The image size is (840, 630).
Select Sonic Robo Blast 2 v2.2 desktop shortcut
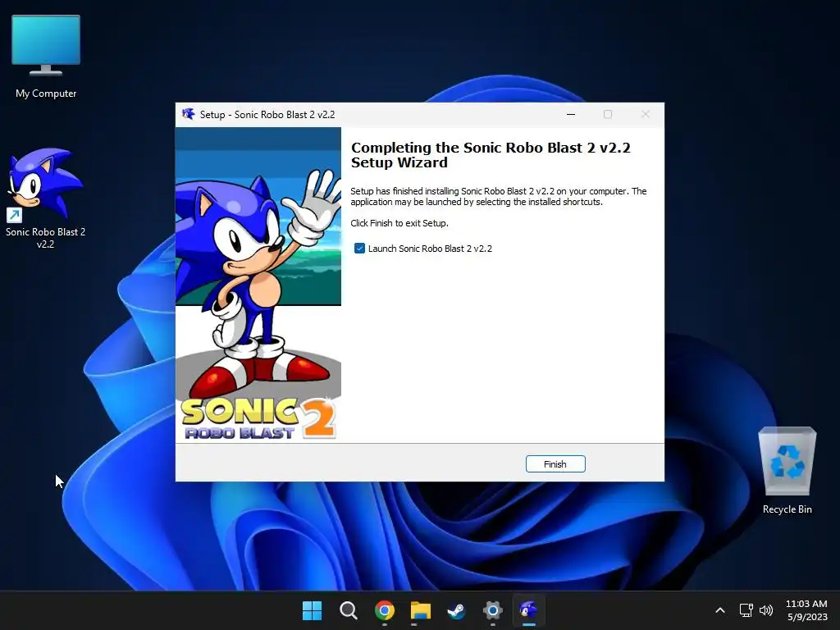point(46,199)
